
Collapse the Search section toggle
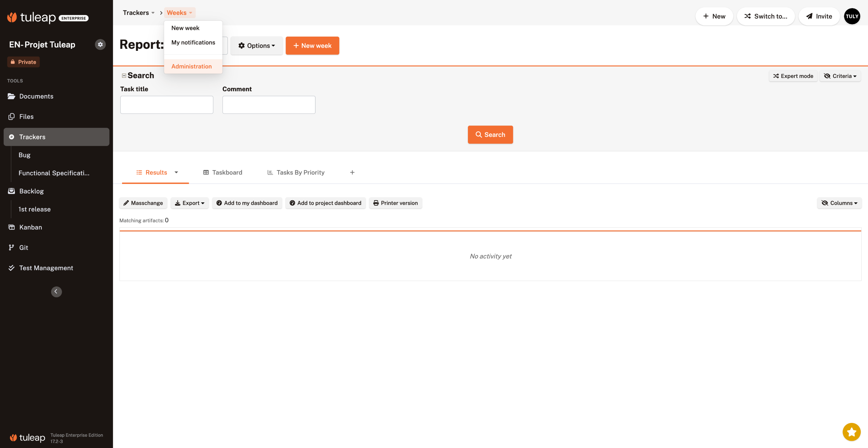[124, 76]
